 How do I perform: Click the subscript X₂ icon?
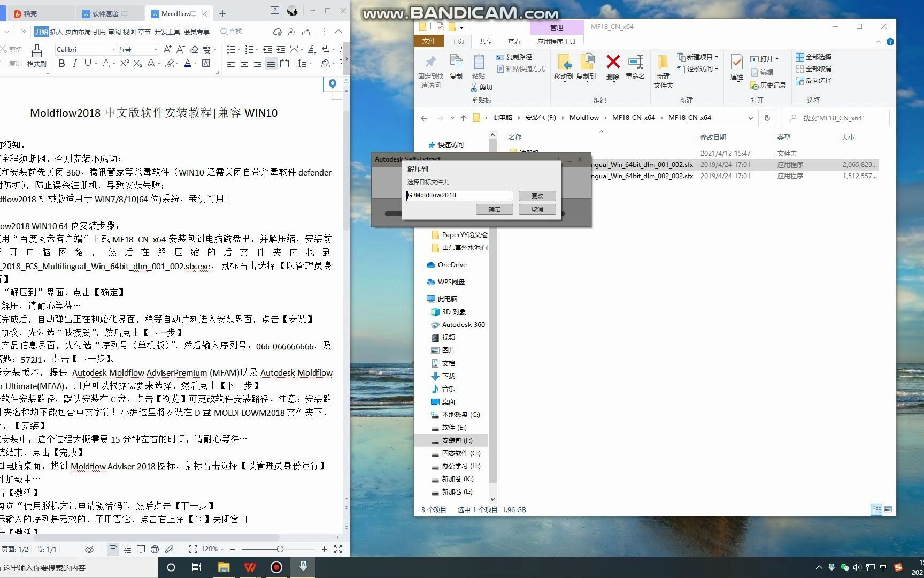point(138,64)
